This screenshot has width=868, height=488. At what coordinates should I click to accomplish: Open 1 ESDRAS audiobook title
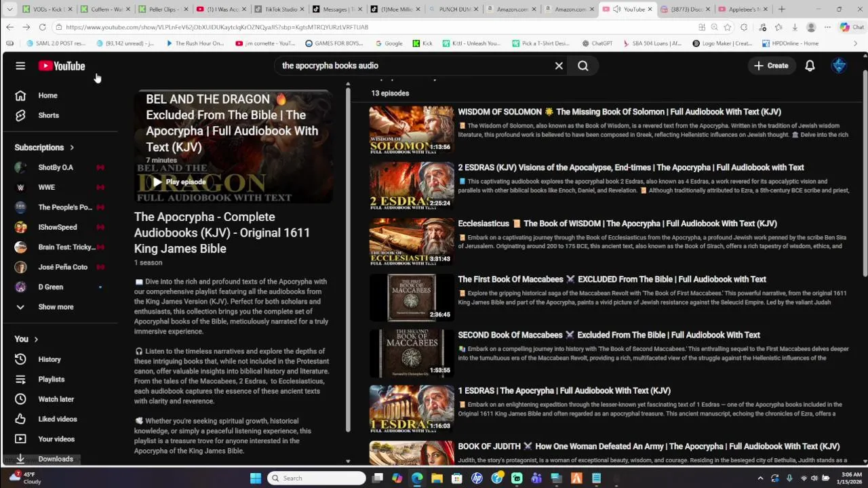564,390
